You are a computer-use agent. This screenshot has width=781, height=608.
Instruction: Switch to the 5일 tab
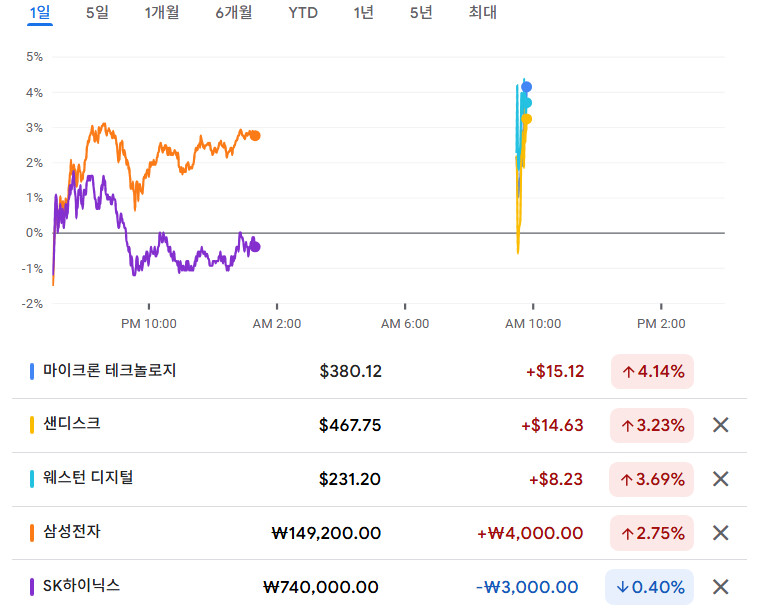coord(97,13)
